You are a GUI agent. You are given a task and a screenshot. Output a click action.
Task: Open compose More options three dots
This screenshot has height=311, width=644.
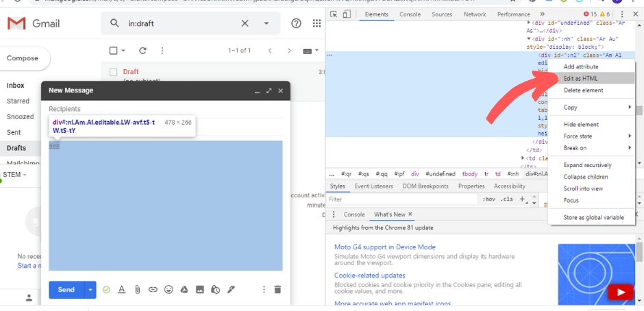coord(264,290)
